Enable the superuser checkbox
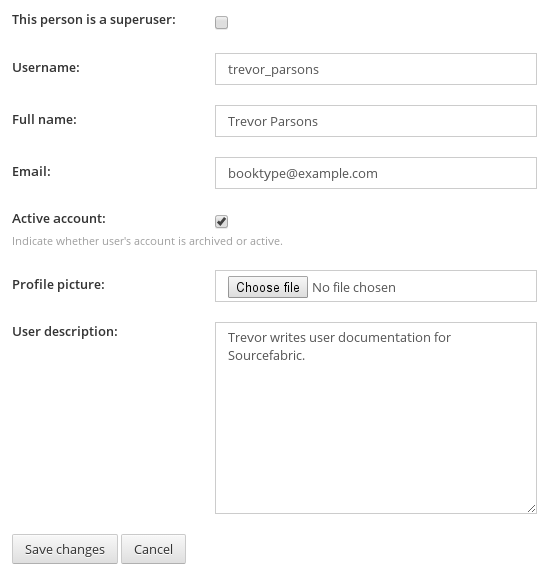Viewport: 551px width, 579px height. 221,23
